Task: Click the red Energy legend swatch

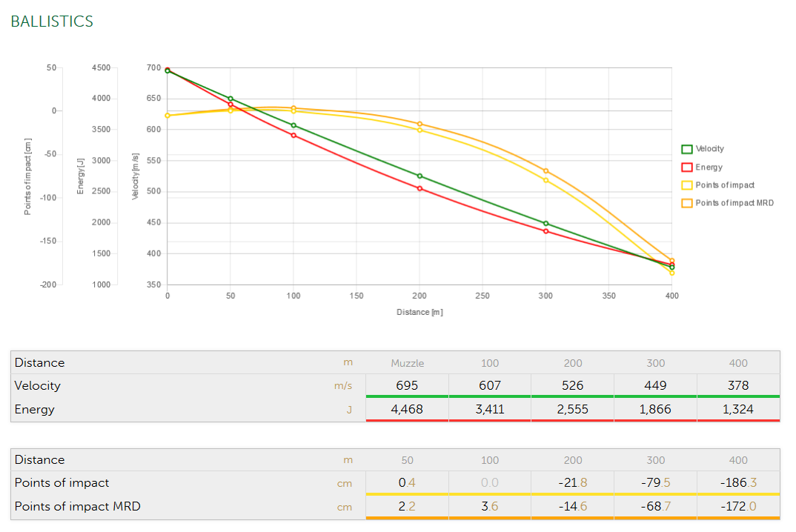Action: point(686,167)
